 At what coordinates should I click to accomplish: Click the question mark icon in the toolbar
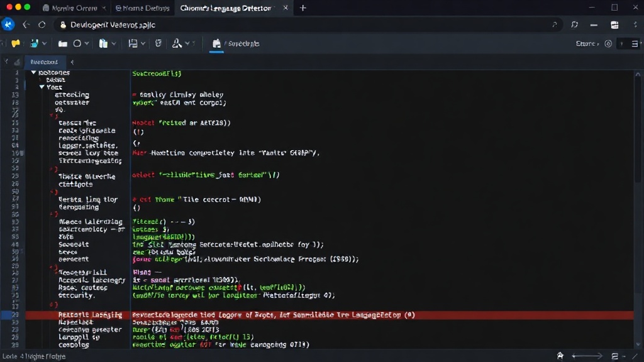click(621, 43)
